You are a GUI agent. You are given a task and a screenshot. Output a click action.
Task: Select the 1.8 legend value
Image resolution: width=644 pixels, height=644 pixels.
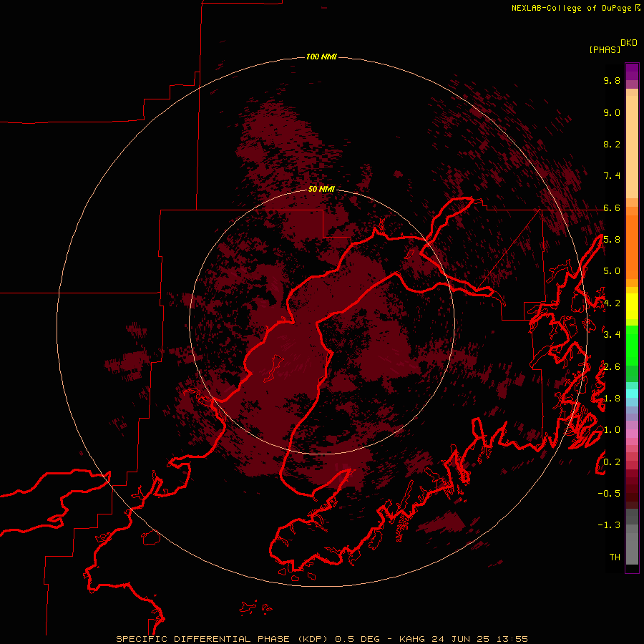point(612,399)
